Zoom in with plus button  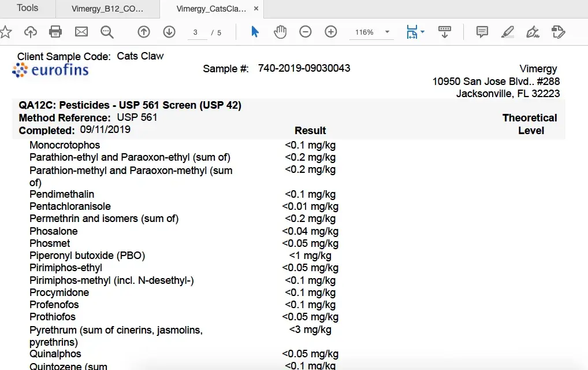[x=331, y=32]
